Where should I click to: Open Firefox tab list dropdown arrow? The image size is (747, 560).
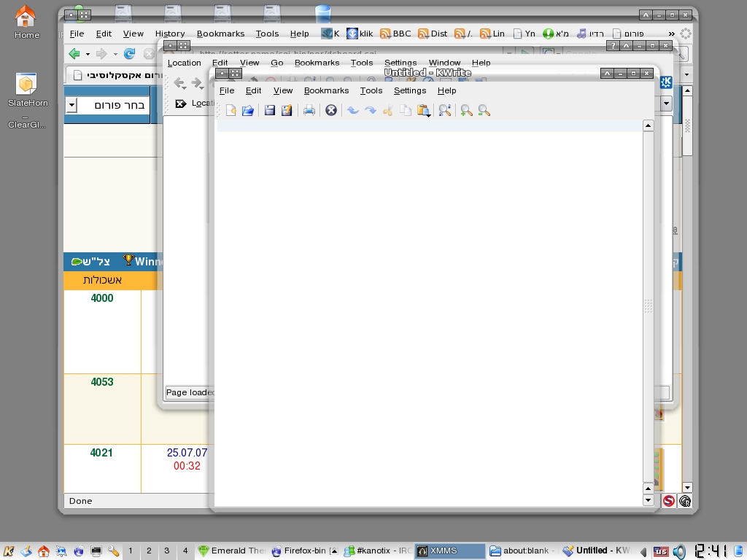coord(686,75)
